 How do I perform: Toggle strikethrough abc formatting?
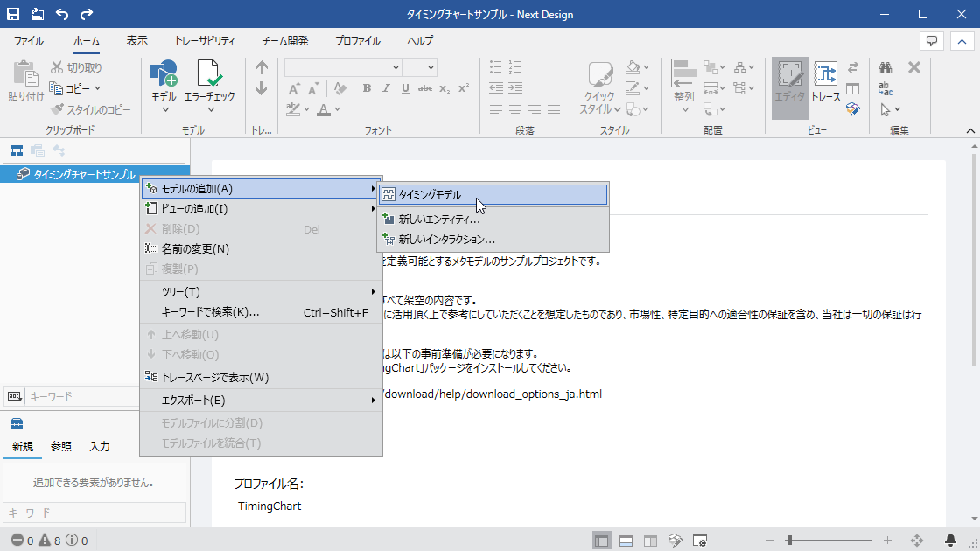(425, 88)
